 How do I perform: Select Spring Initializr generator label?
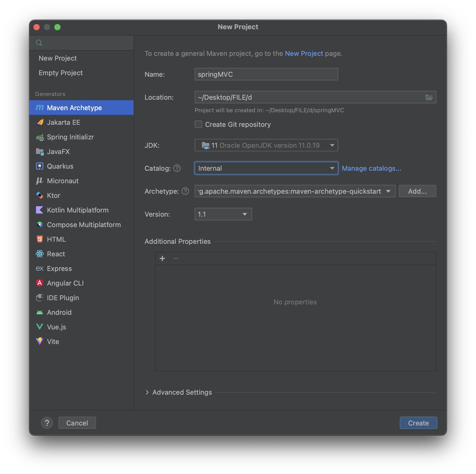[x=70, y=137]
